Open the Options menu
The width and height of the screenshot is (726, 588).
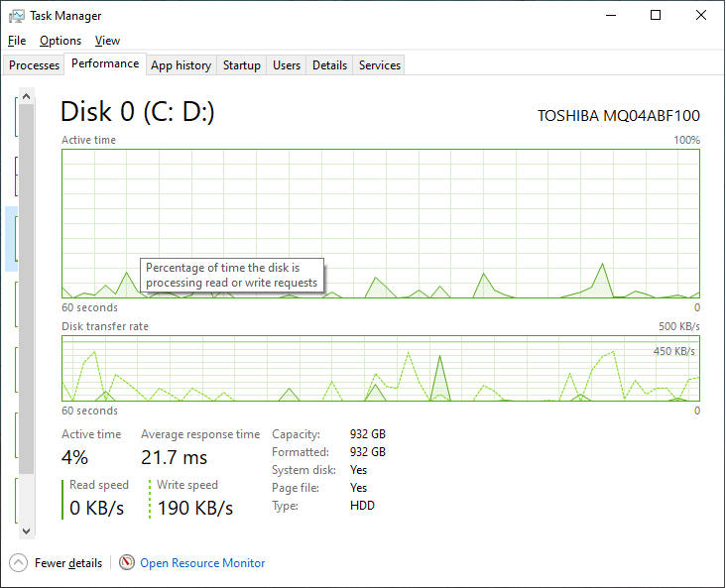click(60, 41)
